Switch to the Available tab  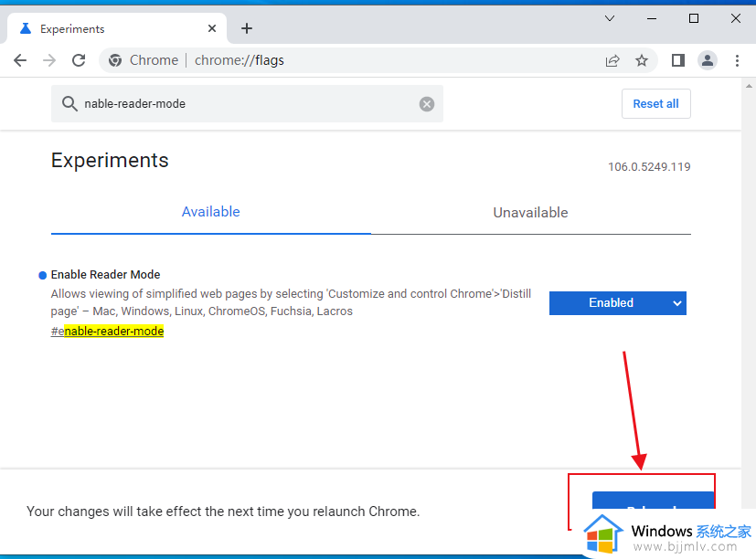(210, 212)
